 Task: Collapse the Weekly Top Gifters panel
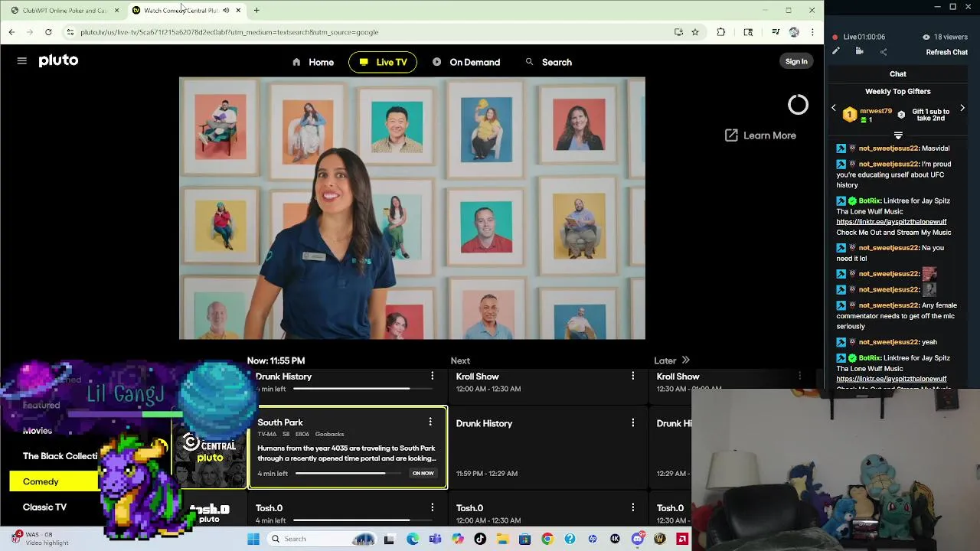point(898,135)
